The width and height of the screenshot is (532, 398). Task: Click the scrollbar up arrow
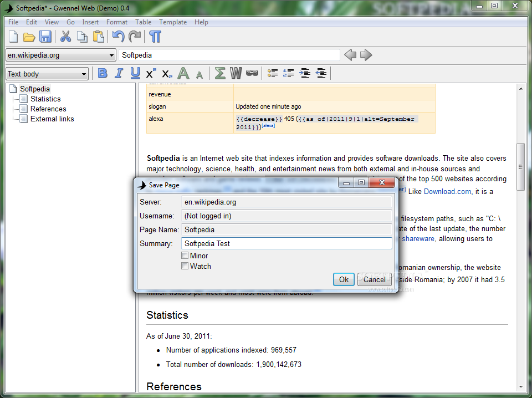[x=520, y=89]
